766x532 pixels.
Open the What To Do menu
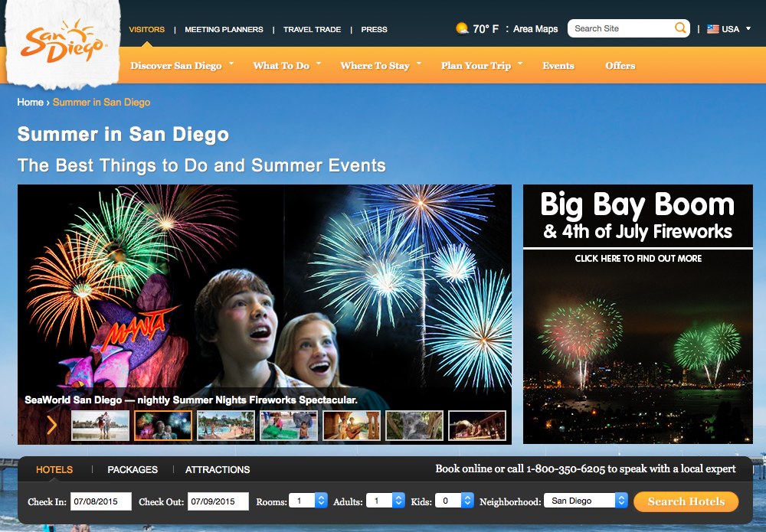(x=281, y=65)
